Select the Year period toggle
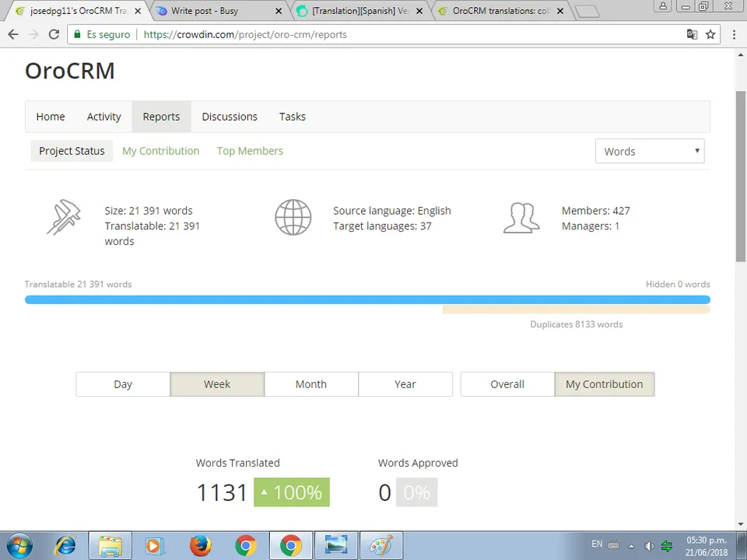Image resolution: width=747 pixels, height=560 pixels. point(405,384)
